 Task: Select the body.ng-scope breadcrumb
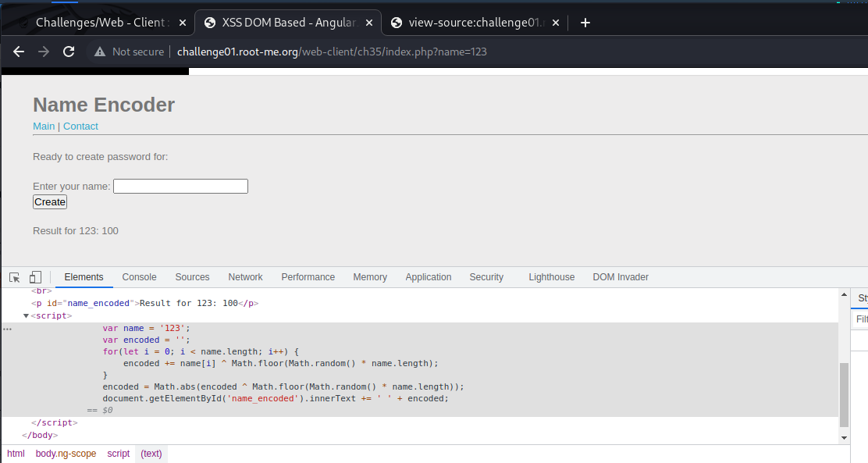(x=66, y=454)
